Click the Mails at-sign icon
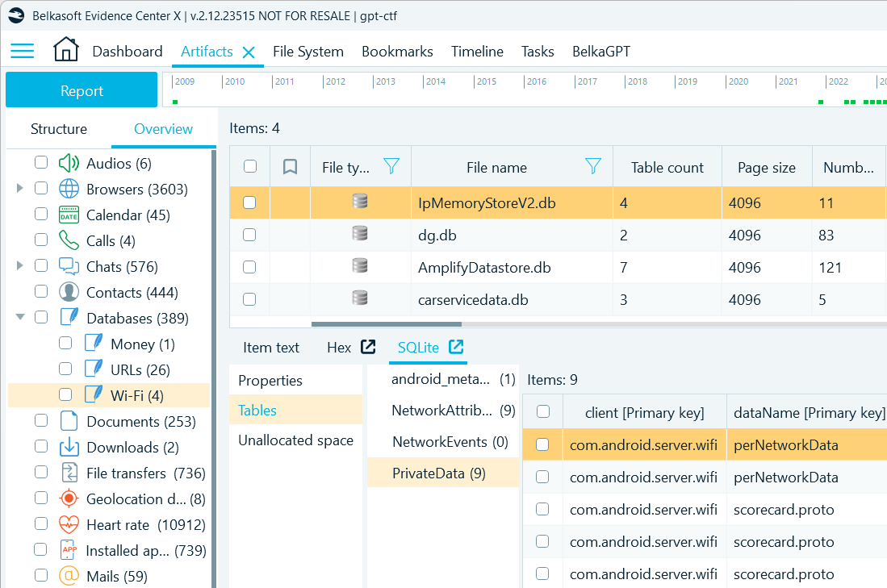Viewport: 887px width, 588px height. coord(69,576)
